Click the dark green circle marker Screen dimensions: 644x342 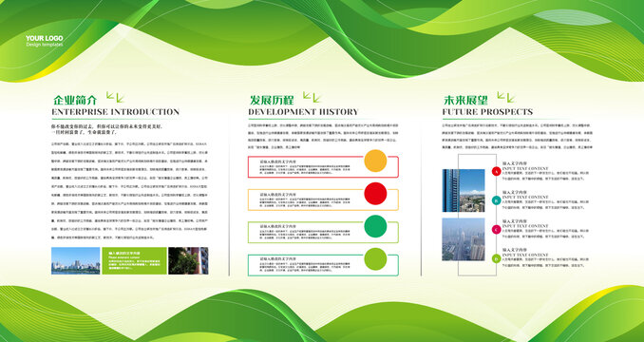(375, 226)
